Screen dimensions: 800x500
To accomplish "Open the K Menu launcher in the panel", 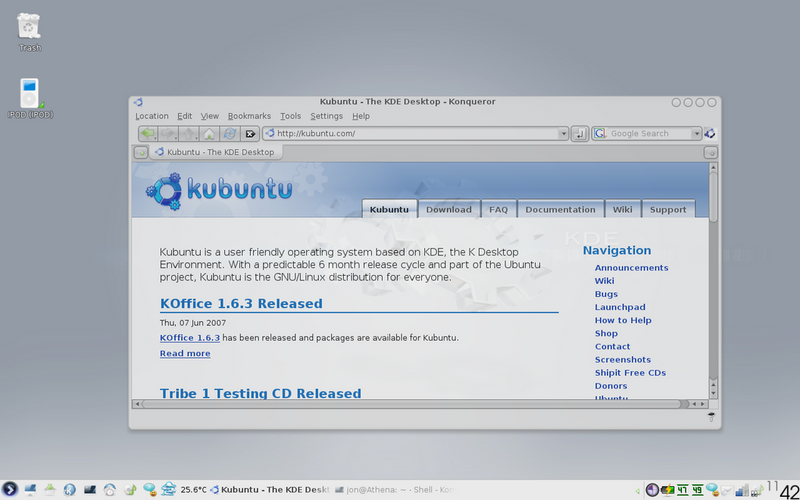I will [10, 490].
